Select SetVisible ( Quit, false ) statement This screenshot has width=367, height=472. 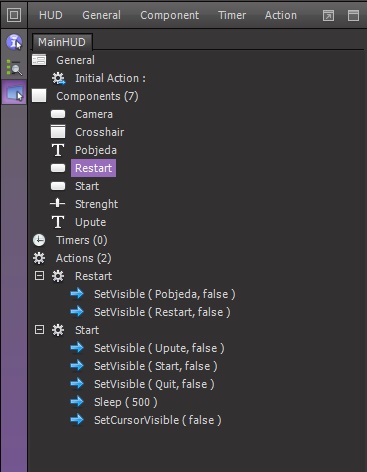point(154,384)
